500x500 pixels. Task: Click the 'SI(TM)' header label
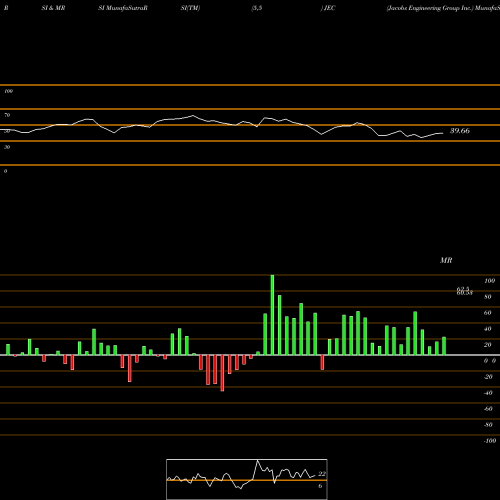coord(190,8)
